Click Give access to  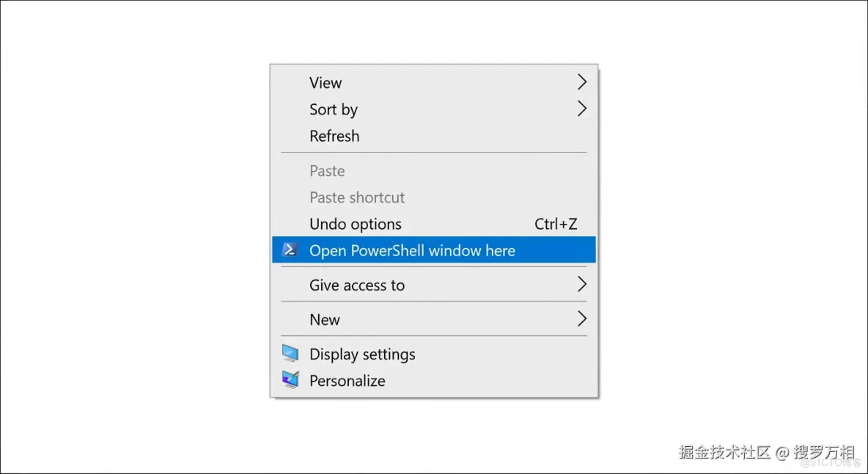pos(357,285)
